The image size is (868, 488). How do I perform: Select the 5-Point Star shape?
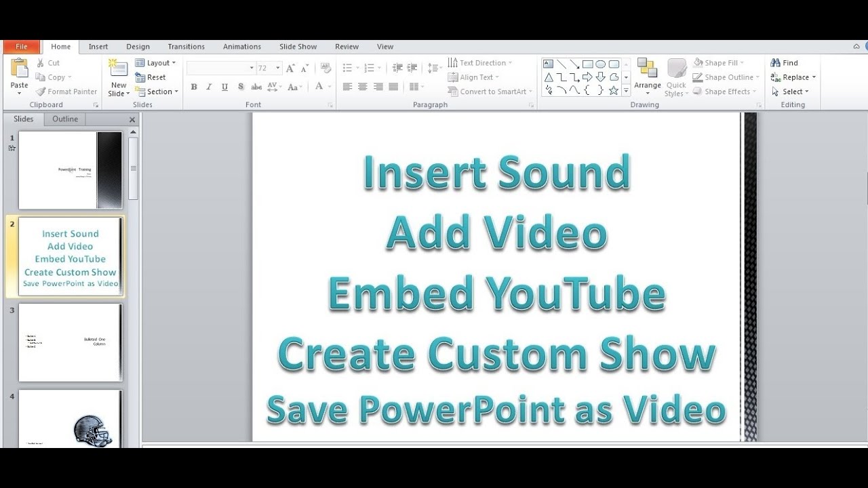[614, 90]
